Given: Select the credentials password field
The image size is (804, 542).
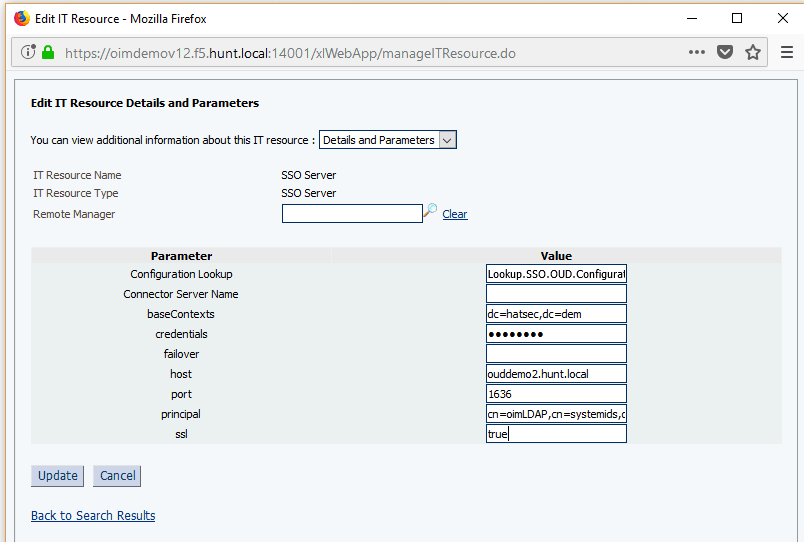Looking at the screenshot, I should coord(556,334).
